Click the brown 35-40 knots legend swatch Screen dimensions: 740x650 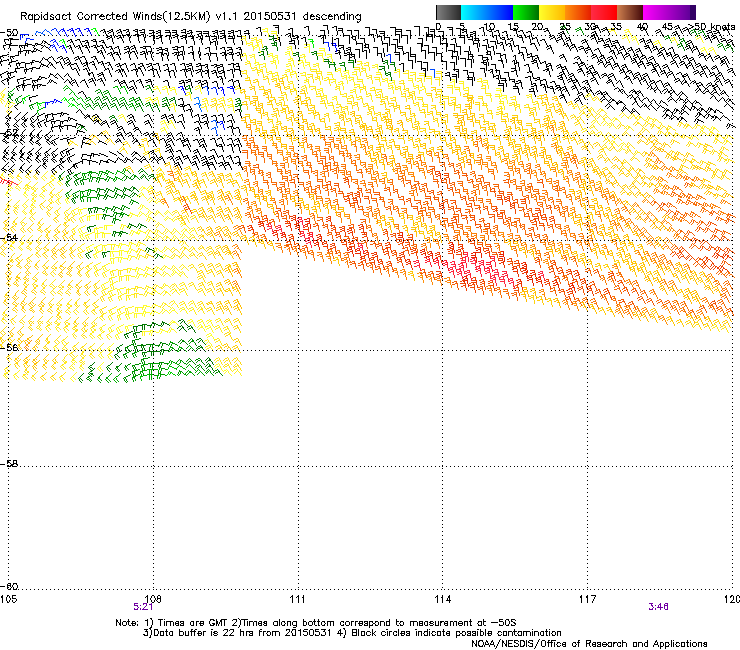630,12
